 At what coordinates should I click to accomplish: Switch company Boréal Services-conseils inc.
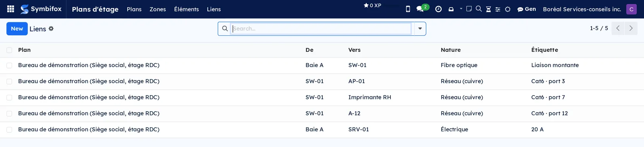582,9
